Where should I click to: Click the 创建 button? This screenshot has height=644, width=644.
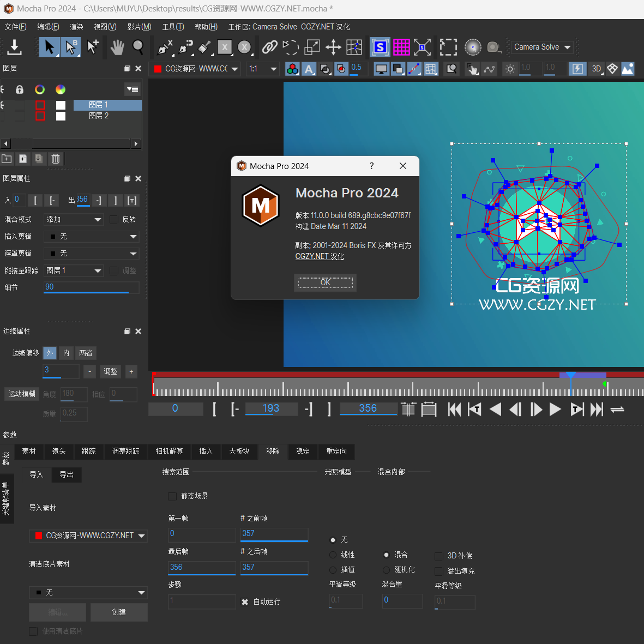[x=119, y=612]
